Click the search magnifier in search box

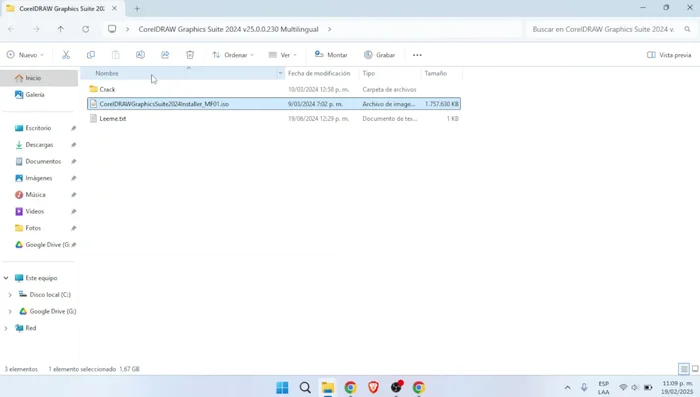pos(687,29)
